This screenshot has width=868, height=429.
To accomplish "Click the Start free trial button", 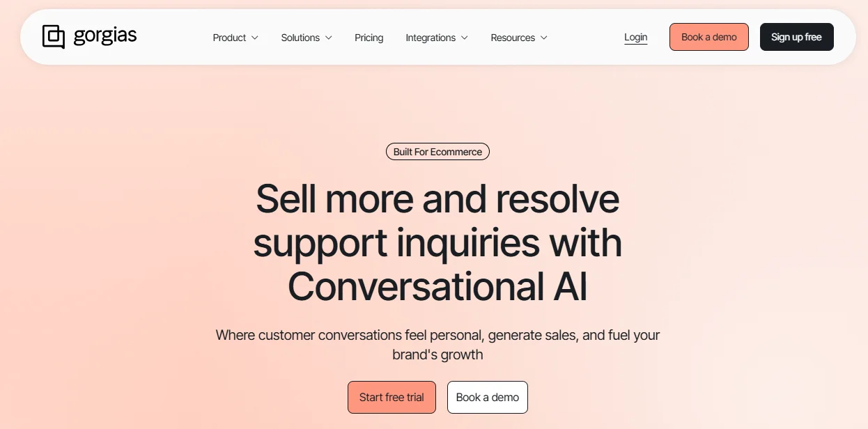I will (x=392, y=397).
